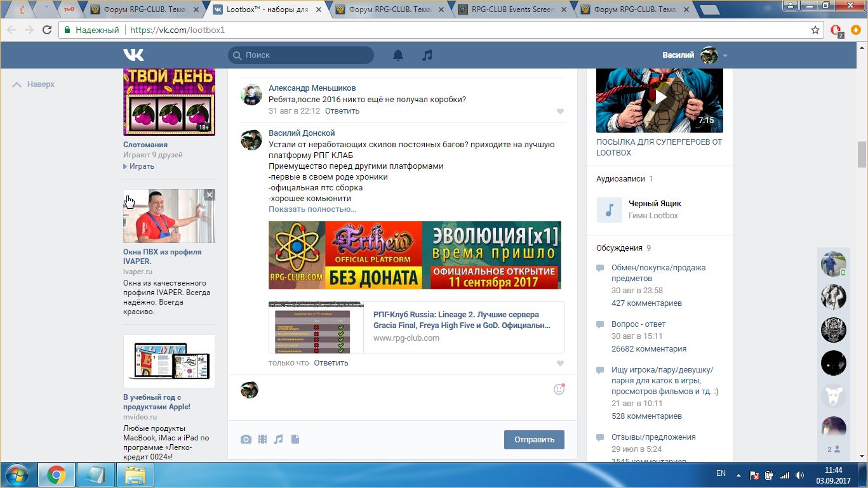Open ПОСЫЛКА ДЛЯ СУПЕРГЕРОЕВ ОТ LOOTBOX title
868x488 pixels.
pos(659,147)
